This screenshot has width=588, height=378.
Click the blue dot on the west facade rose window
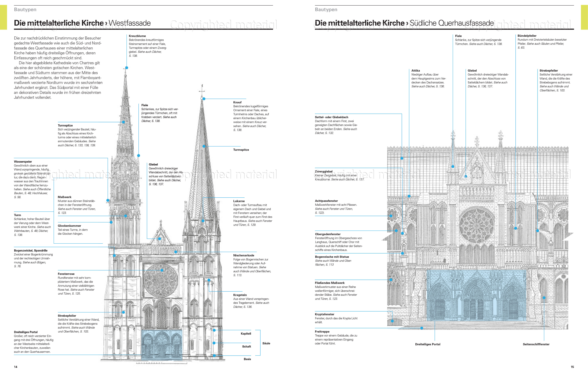point(162,270)
